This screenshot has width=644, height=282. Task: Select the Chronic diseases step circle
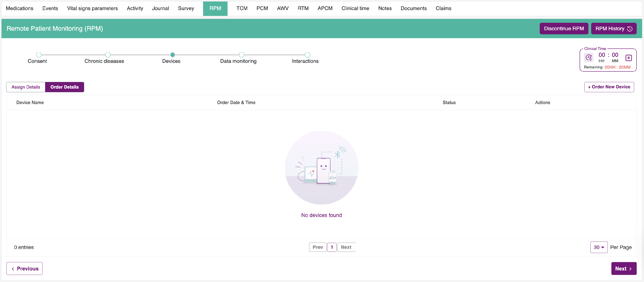coord(108,55)
